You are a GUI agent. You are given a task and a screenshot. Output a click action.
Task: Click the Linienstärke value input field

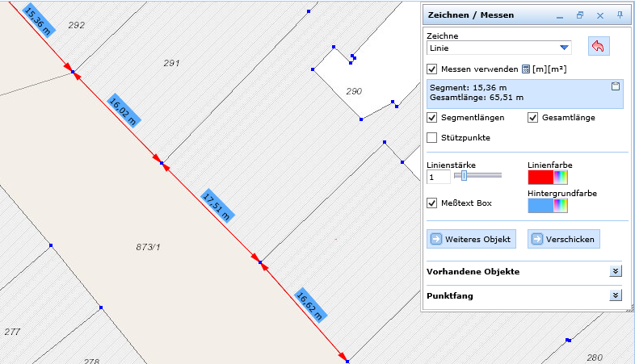point(439,177)
